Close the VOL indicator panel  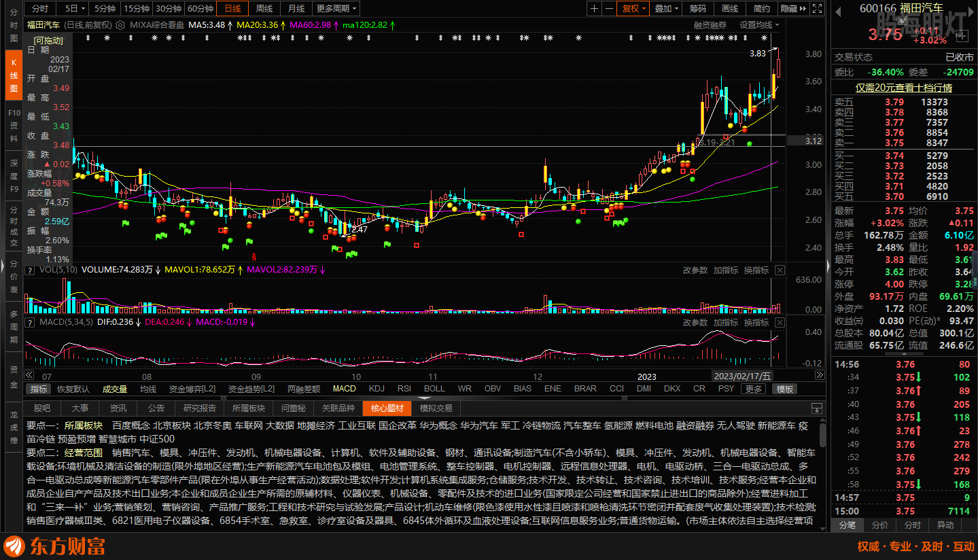(780, 270)
